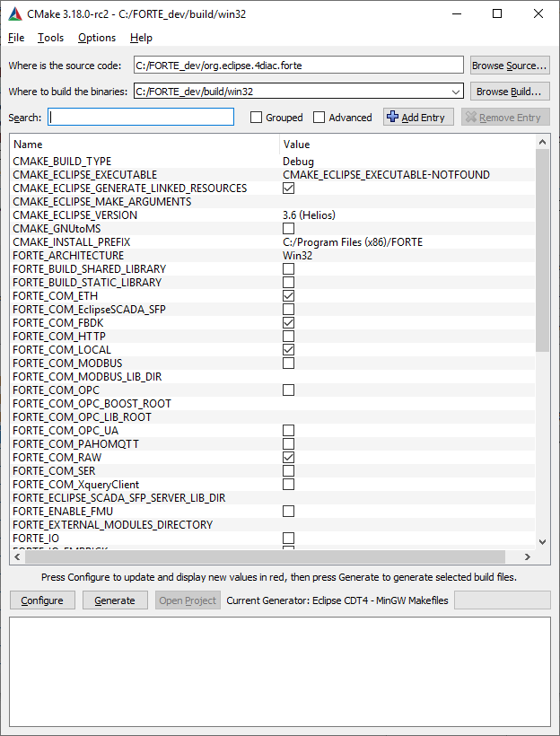Enable the FORTE_COM_OPC_UA checkbox
Screen dimensions: 560x736
(289, 431)
